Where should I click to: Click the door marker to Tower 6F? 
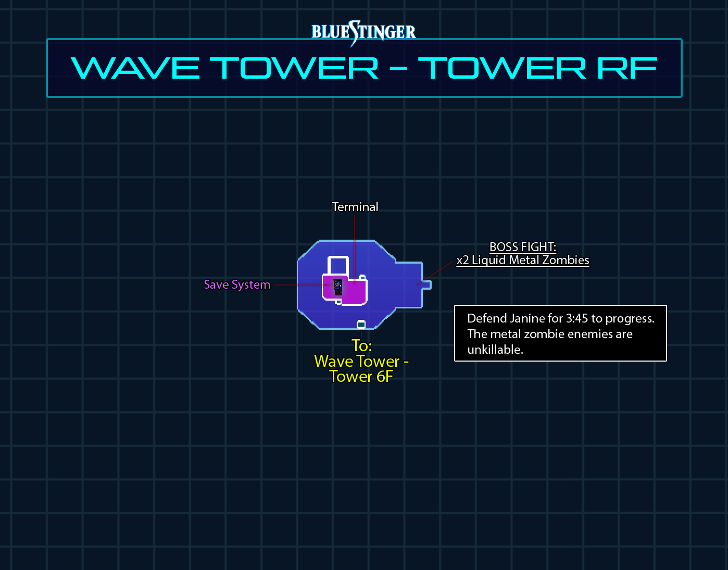tap(361, 325)
